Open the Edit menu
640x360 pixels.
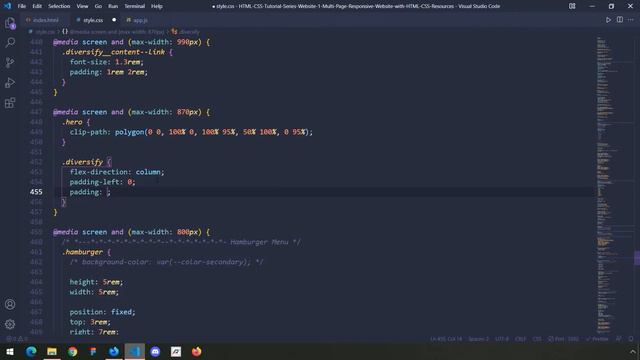(x=37, y=6)
